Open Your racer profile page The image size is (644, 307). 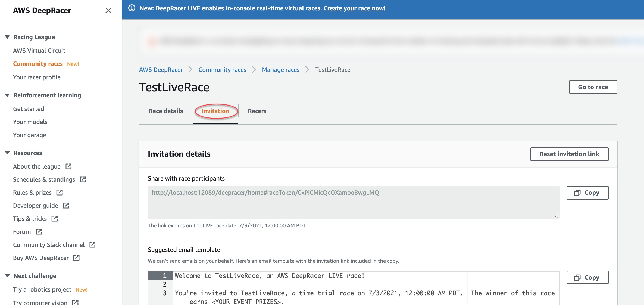pos(37,77)
